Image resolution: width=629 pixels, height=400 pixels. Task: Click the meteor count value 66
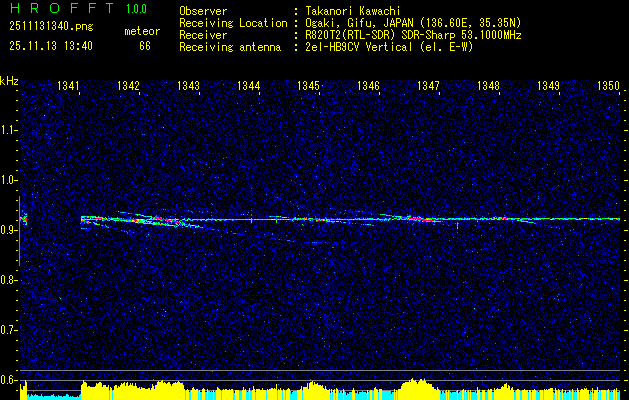point(144,46)
